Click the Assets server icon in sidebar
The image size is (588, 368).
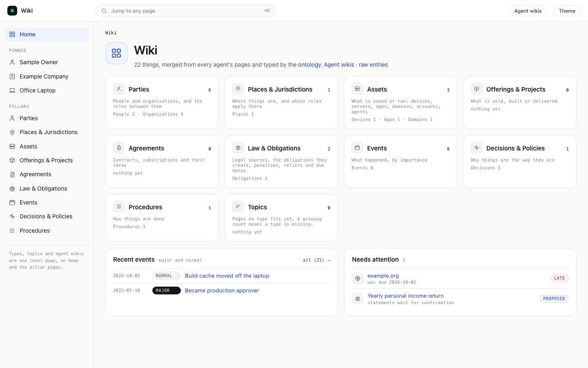[x=12, y=146]
